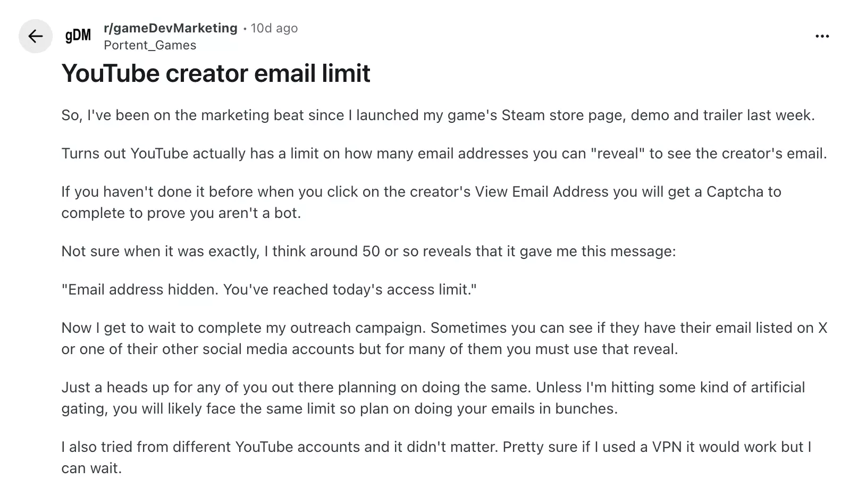858x504 pixels.
Task: Open the r/gameDevMarketing community link
Action: pyautogui.click(x=171, y=28)
